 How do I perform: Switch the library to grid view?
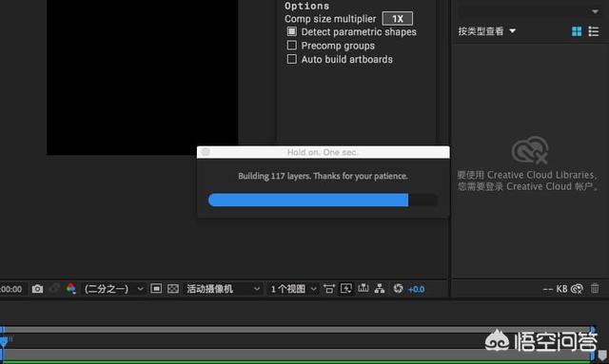point(577,31)
